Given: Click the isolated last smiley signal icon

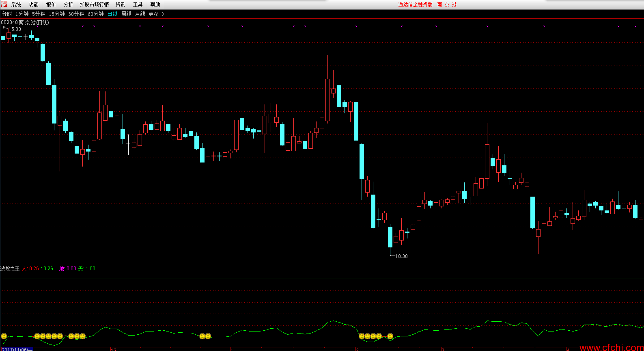Looking at the screenshot, I should point(390,336).
